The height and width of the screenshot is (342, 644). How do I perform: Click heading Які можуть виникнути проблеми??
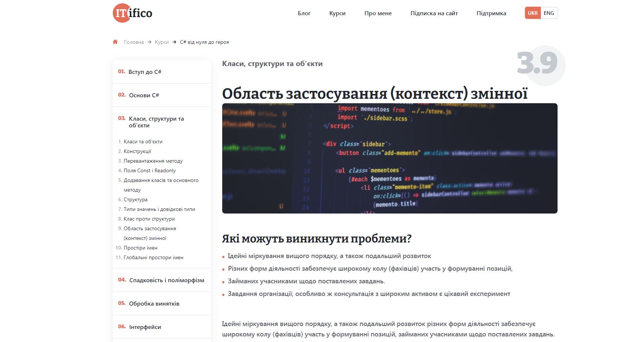click(317, 238)
